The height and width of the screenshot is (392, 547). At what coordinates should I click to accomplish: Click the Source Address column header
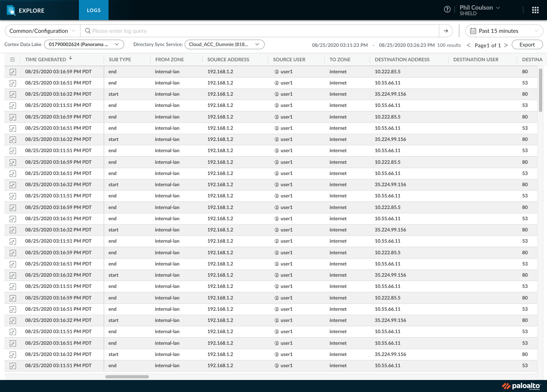point(228,60)
